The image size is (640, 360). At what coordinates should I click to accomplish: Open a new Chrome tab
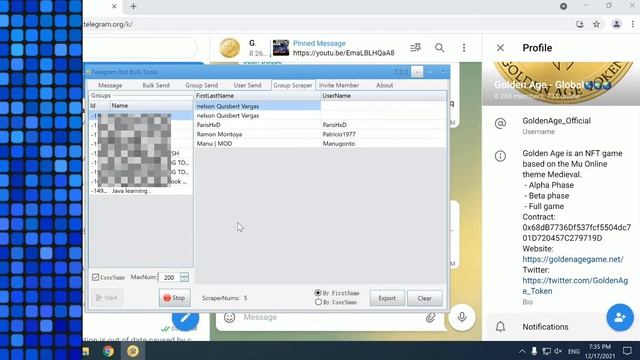click(133, 7)
